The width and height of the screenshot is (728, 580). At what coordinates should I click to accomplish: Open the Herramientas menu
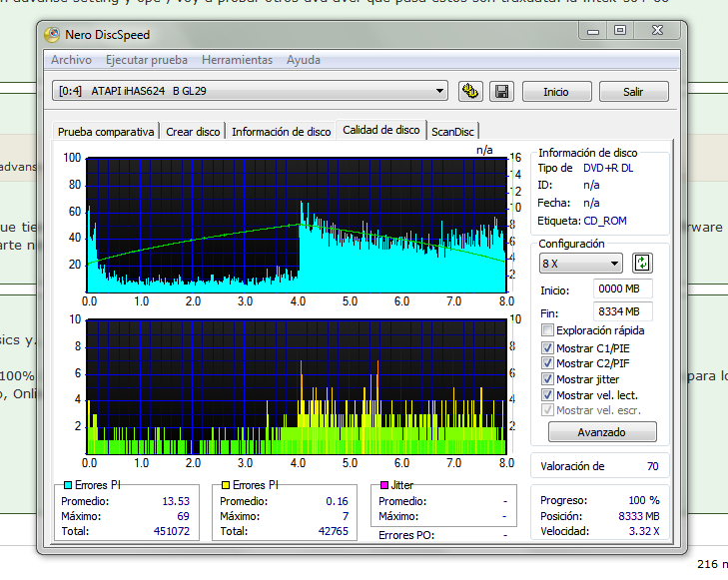(237, 60)
